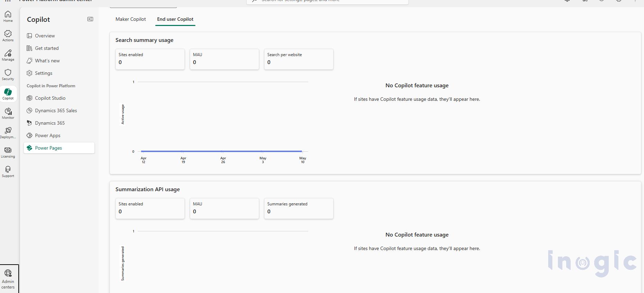This screenshot has height=293, width=644.
Task: Open the Deployment rocket section
Action: 8,133
